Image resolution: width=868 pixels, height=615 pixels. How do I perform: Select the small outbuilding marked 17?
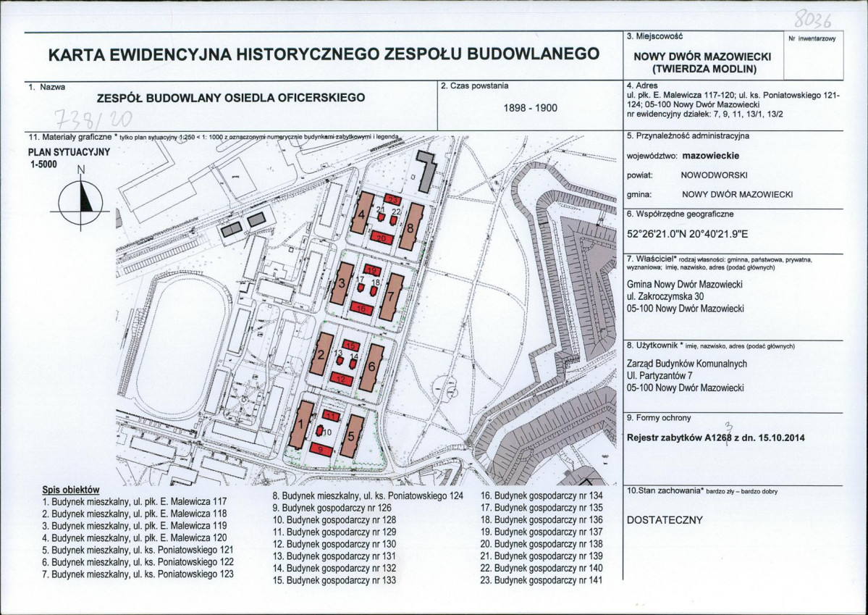click(361, 288)
